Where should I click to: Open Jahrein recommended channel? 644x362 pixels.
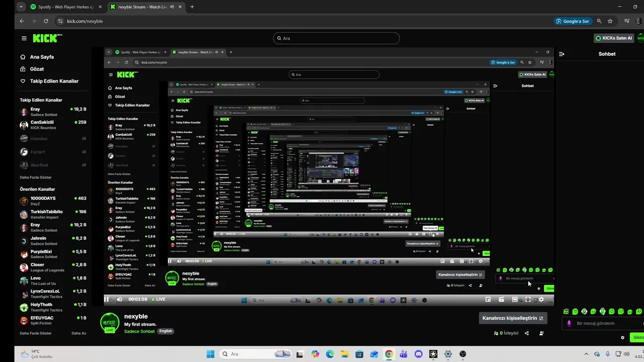click(53, 241)
